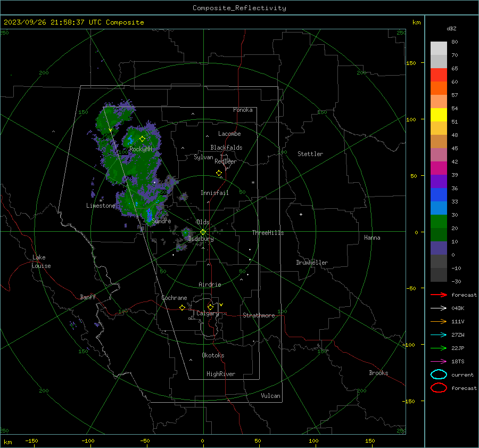
Task: Click the cyan current ellipse icon
Action: [439, 374]
